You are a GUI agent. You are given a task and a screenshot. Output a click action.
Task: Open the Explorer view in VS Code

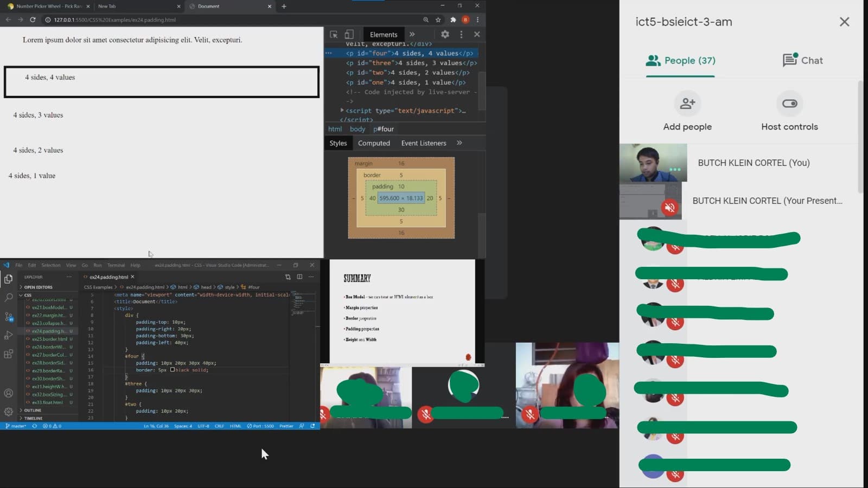[8, 279]
